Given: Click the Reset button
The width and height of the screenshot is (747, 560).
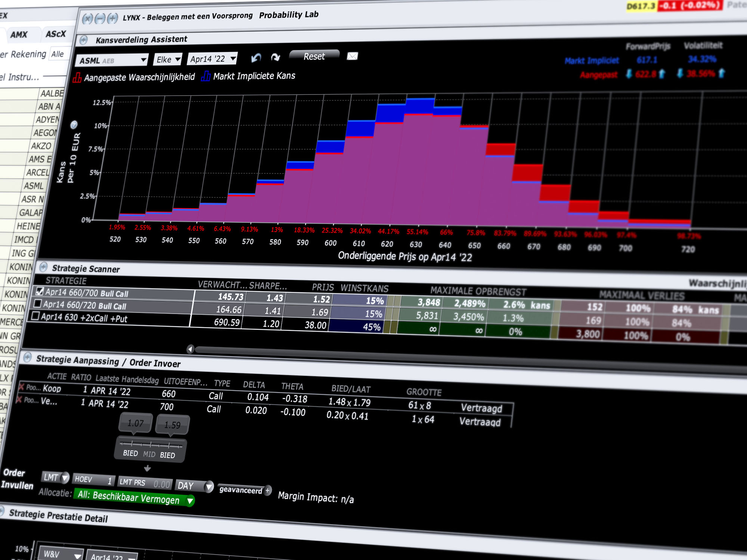Looking at the screenshot, I should pos(314,56).
